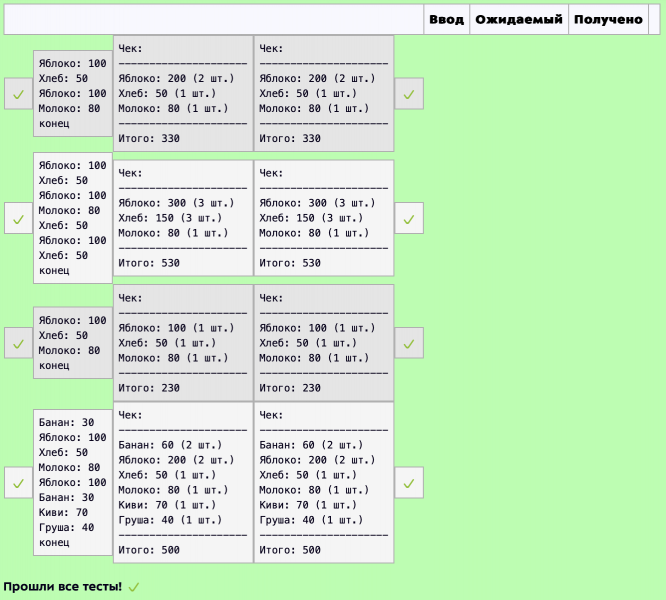
Task: Select 'конец' in the Итого 230 test input
Action: pos(54,366)
